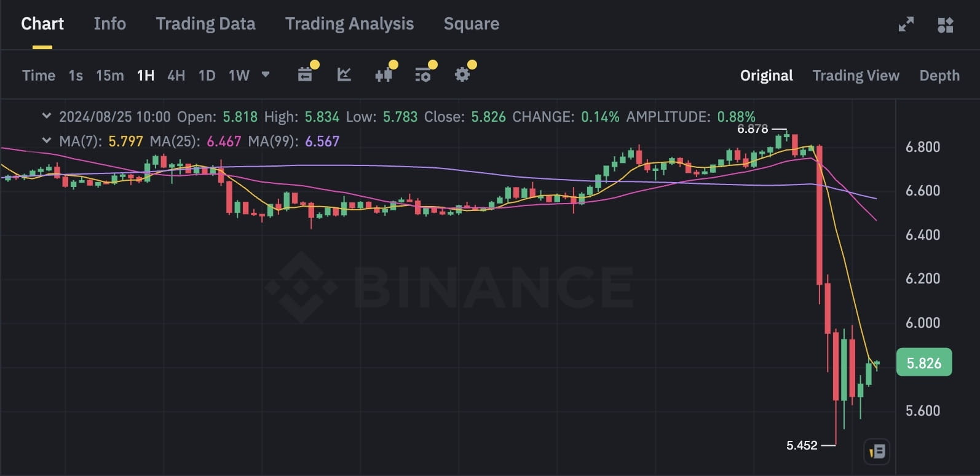This screenshot has width=980, height=476.
Task: Open the layout widgets grid icon
Action: [945, 25]
